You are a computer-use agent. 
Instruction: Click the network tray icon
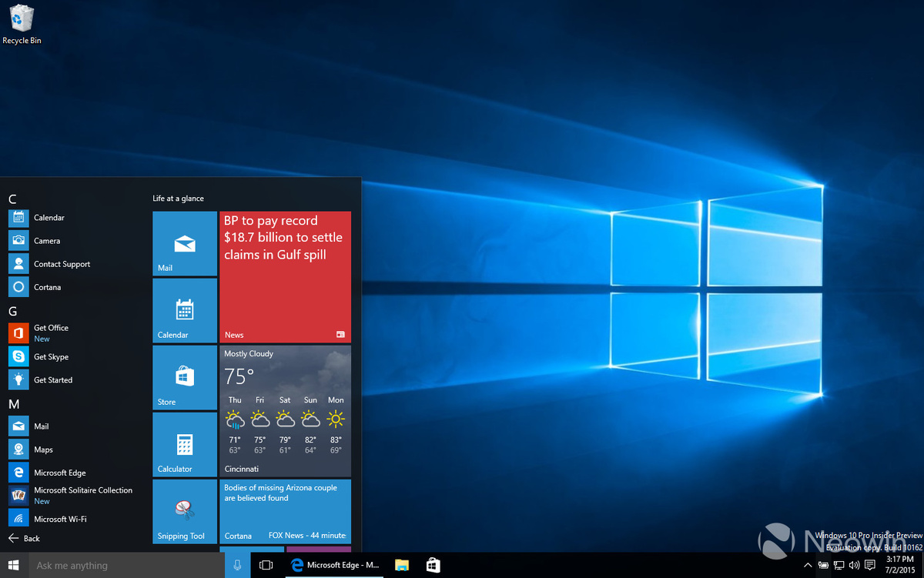(x=839, y=565)
